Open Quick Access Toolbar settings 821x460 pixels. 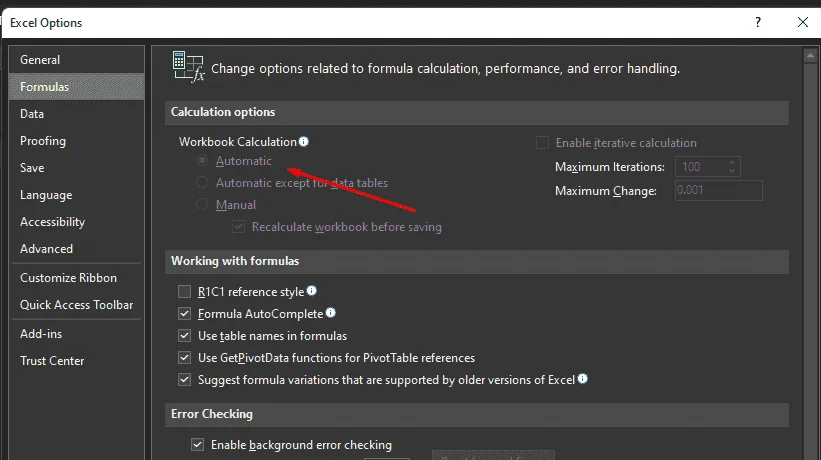[76, 305]
